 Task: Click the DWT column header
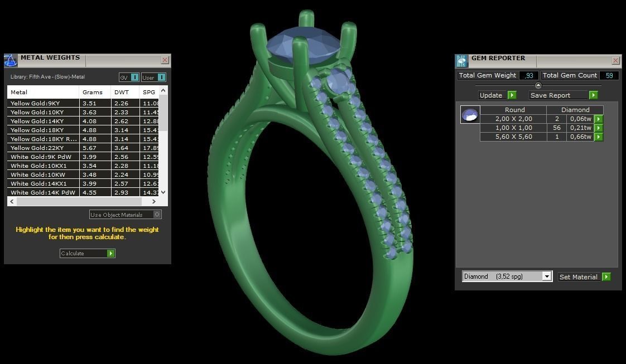[x=126, y=92]
